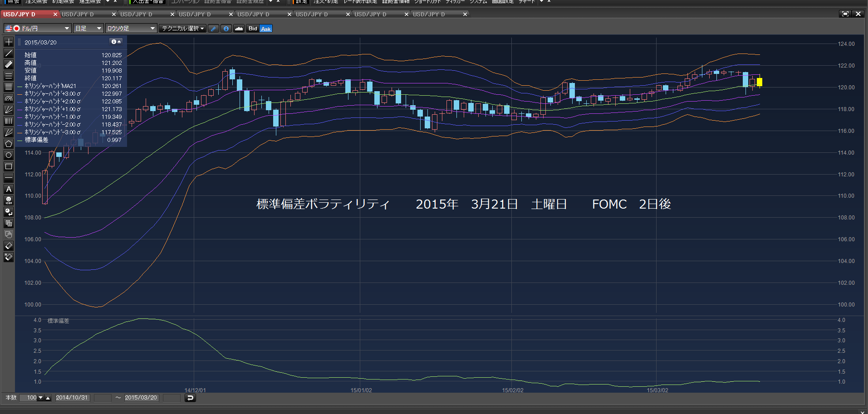This screenshot has width=868, height=414.
Task: Click the 標準偏差 label in the lower subchart
Action: pos(59,321)
